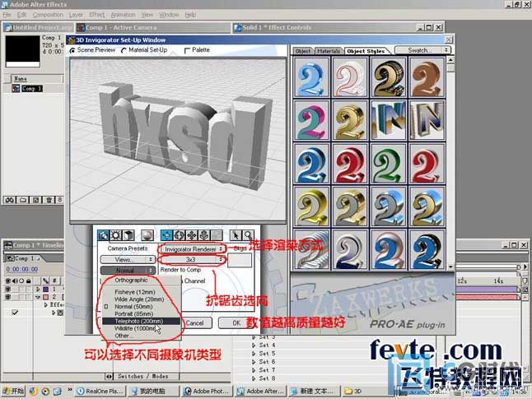Screen dimensions: 532x399
Task: Click the trash icon in Project panel
Action: pyautogui.click(x=49, y=200)
